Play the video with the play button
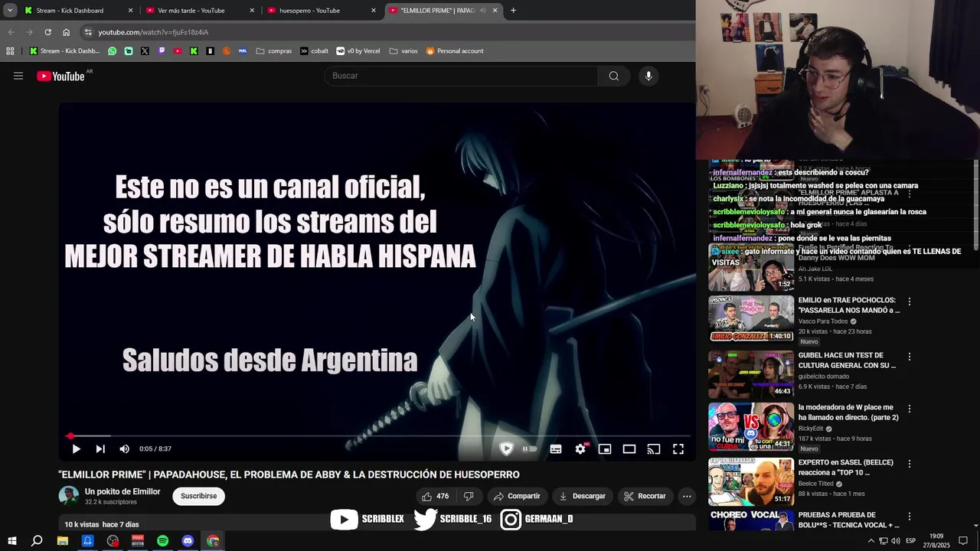 (76, 449)
